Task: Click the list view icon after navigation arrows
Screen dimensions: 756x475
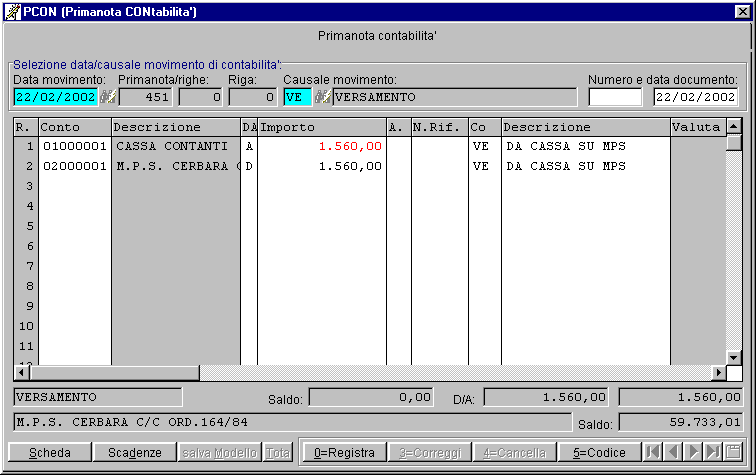Action: pyautogui.click(x=732, y=453)
